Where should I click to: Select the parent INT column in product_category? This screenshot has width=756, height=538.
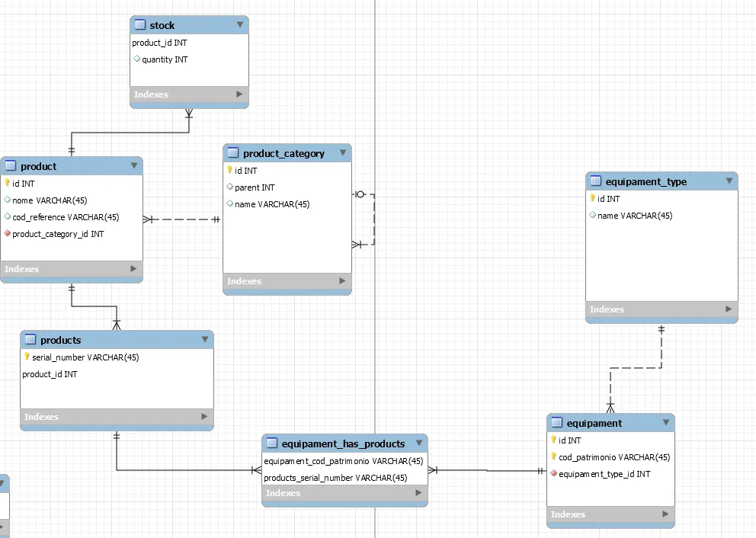[x=255, y=187]
